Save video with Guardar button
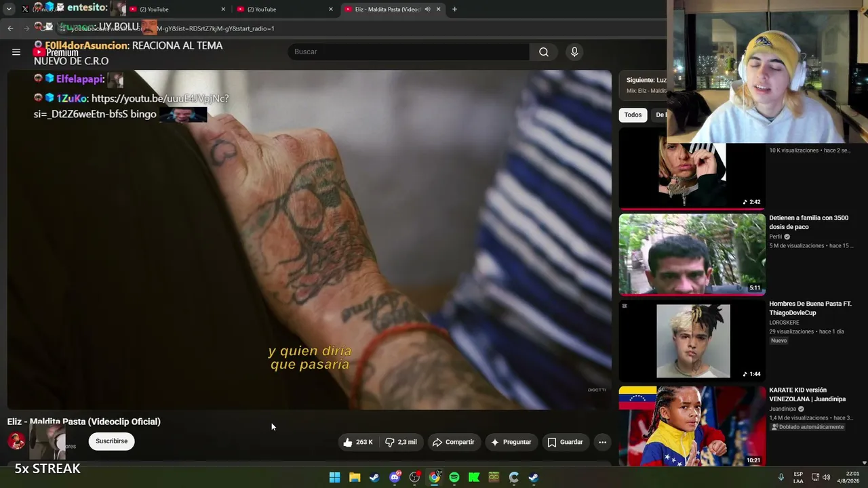868x488 pixels. pos(565,442)
